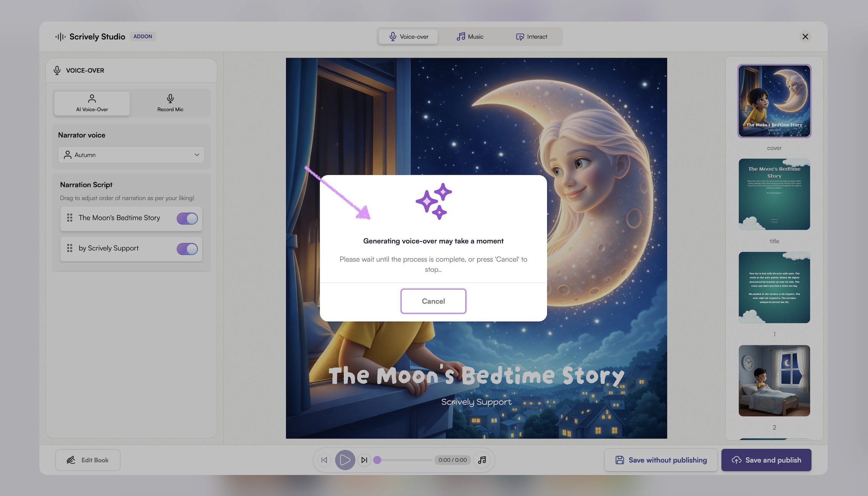Cancel the voice-over generation
This screenshot has width=868, height=496.
(x=433, y=301)
